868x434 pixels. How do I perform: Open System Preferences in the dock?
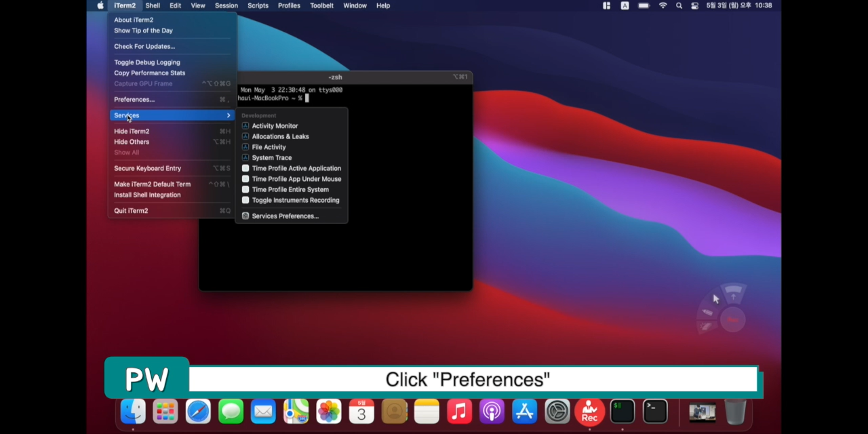pos(557,411)
